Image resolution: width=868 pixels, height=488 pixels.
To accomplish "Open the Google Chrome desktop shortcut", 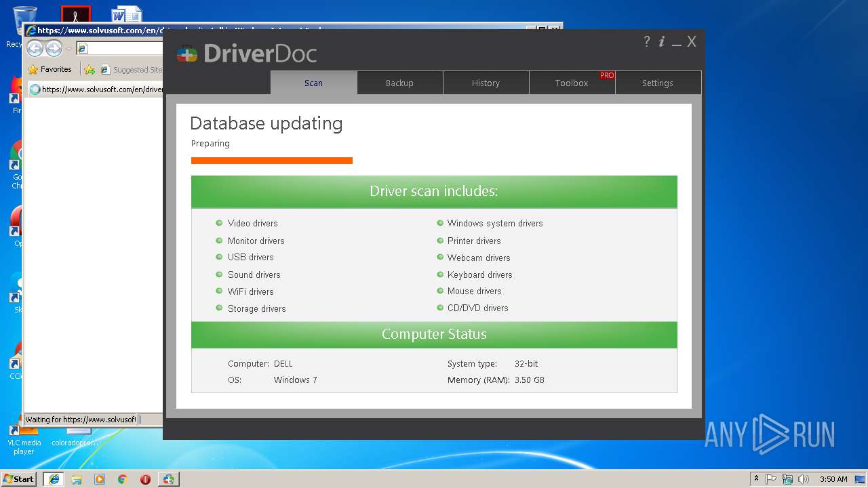I will pos(16,165).
